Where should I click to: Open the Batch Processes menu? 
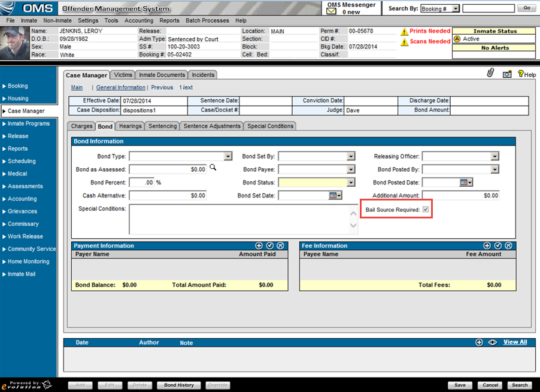pos(207,20)
